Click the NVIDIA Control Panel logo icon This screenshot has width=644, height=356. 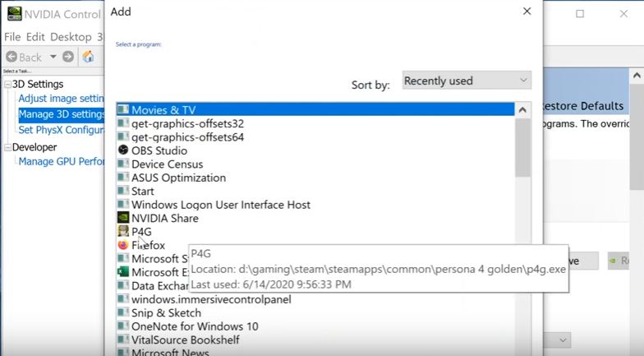(x=15, y=13)
